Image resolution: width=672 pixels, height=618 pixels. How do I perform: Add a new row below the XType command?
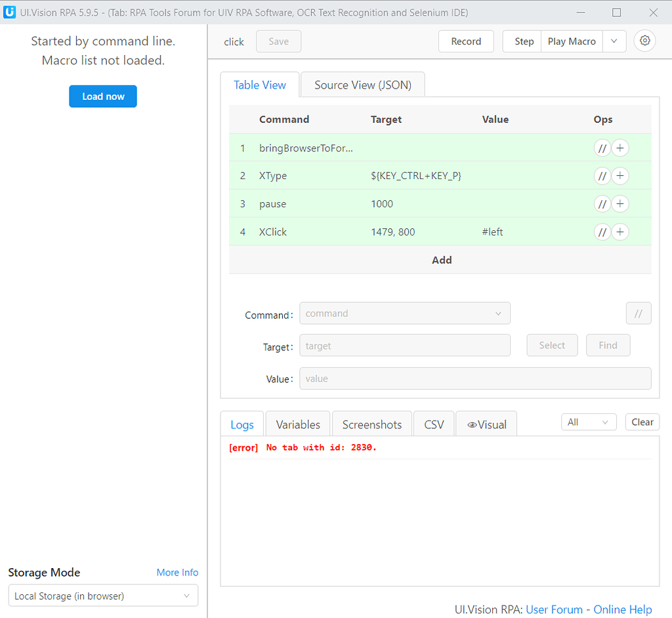pyautogui.click(x=619, y=176)
